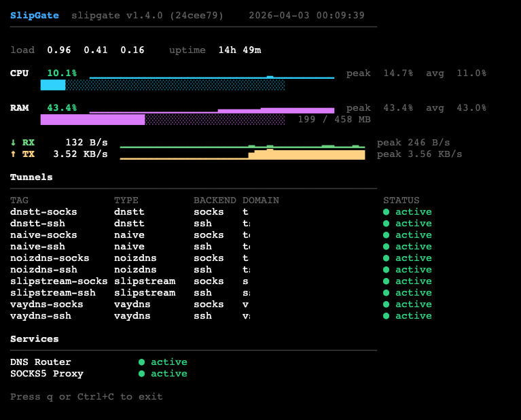Click the green status dot for DNS Router

(x=141, y=362)
